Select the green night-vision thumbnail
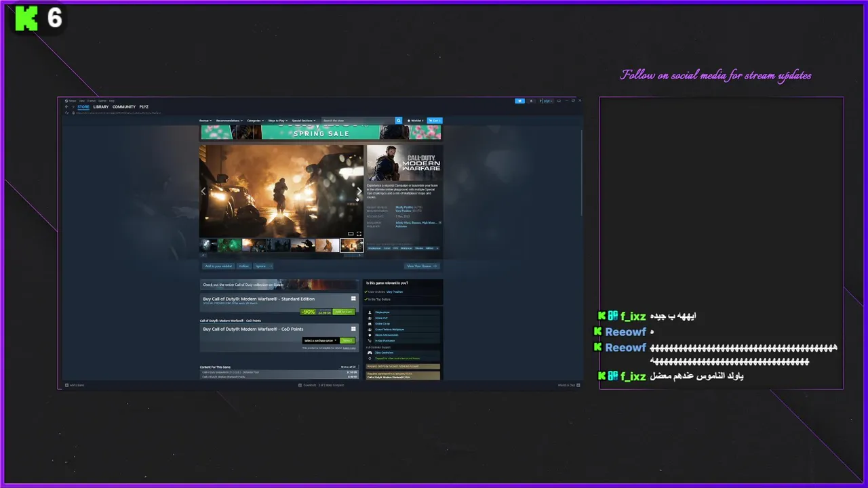This screenshot has width=868, height=488. [231, 245]
